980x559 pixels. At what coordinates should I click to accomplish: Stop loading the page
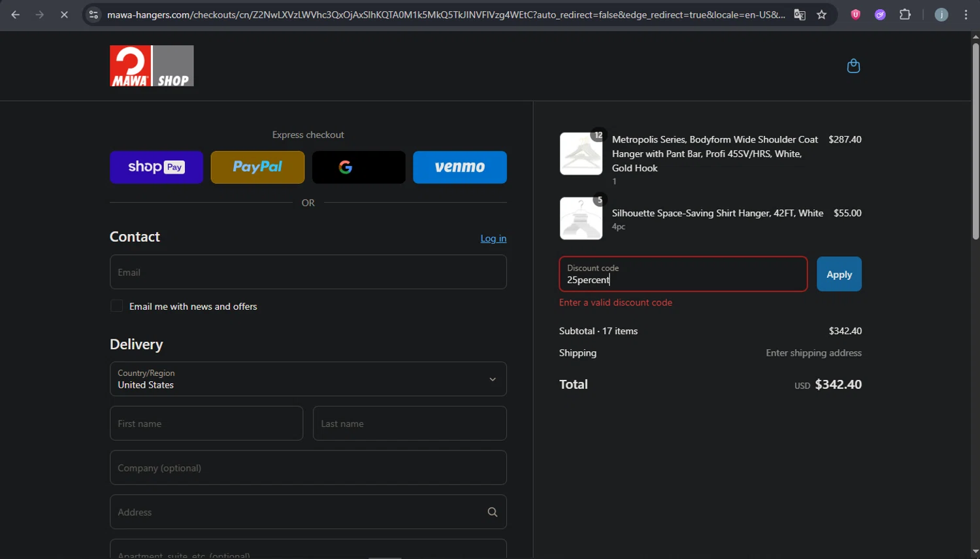[64, 14]
